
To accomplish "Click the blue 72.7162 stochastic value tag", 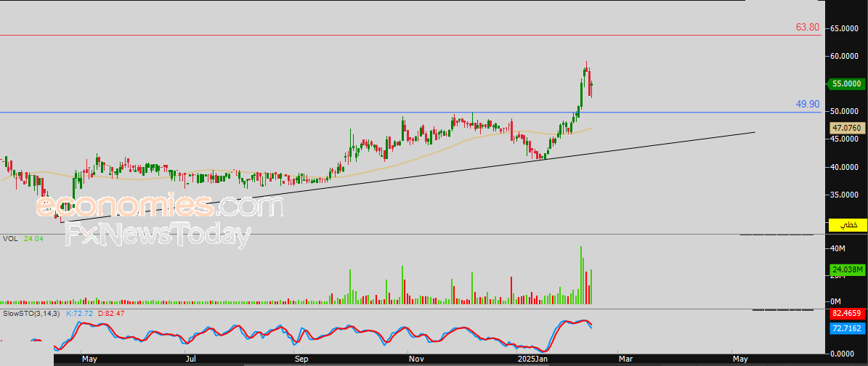I will (x=846, y=328).
